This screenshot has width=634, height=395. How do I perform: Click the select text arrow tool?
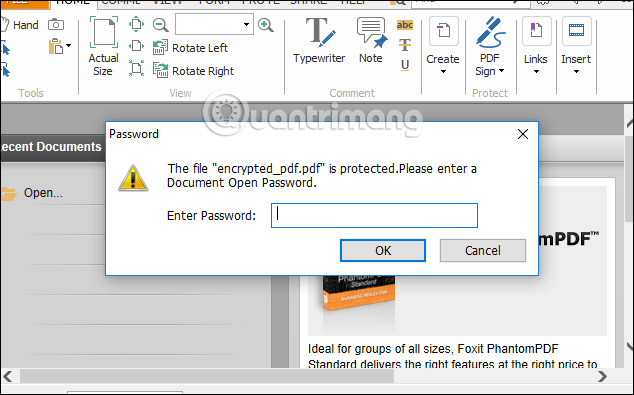coord(5,48)
